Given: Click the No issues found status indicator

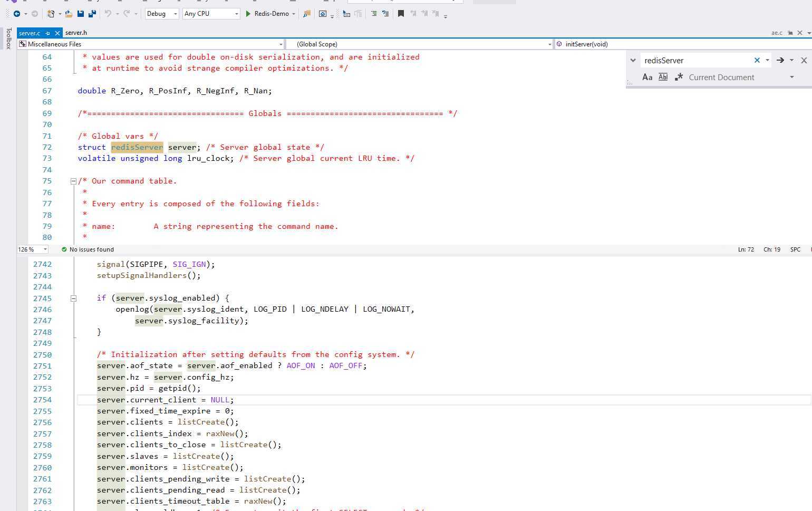Looking at the screenshot, I should (88, 249).
